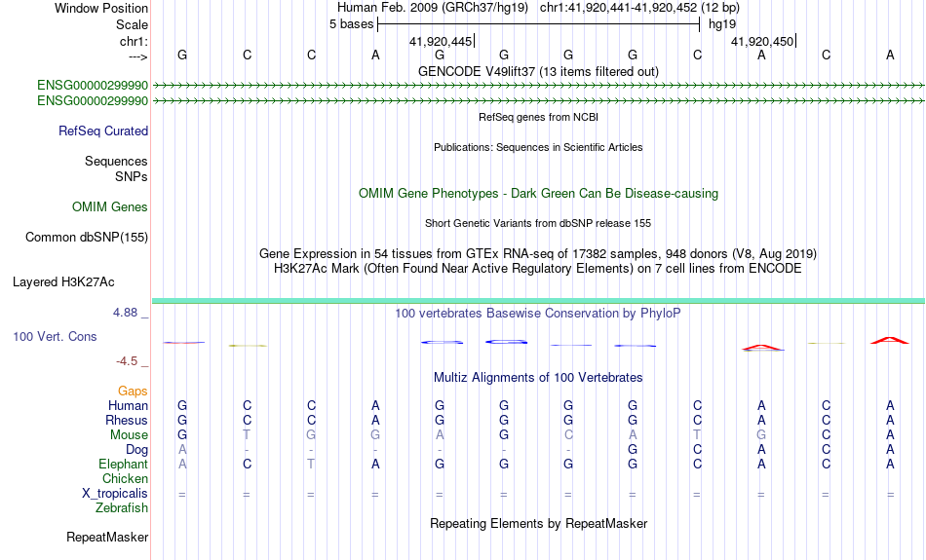This screenshot has height=560, width=926.
Task: Open the RefSeq genes from NCBI title
Action: (x=538, y=117)
